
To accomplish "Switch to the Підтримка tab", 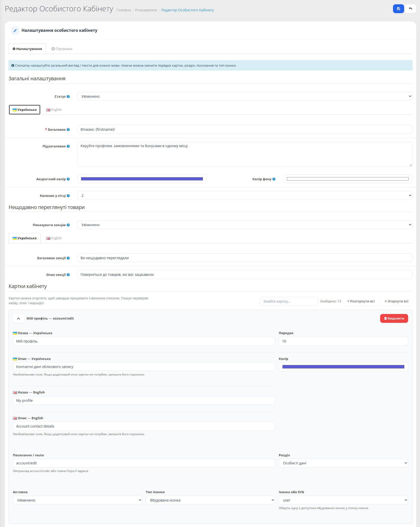I will click(62, 49).
